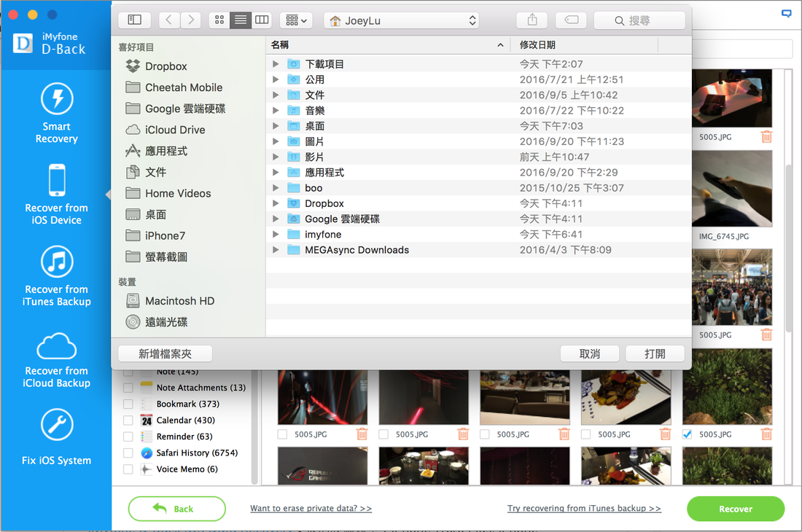Select the 桌面 folder row
This screenshot has height=532, width=802.
tap(479, 126)
